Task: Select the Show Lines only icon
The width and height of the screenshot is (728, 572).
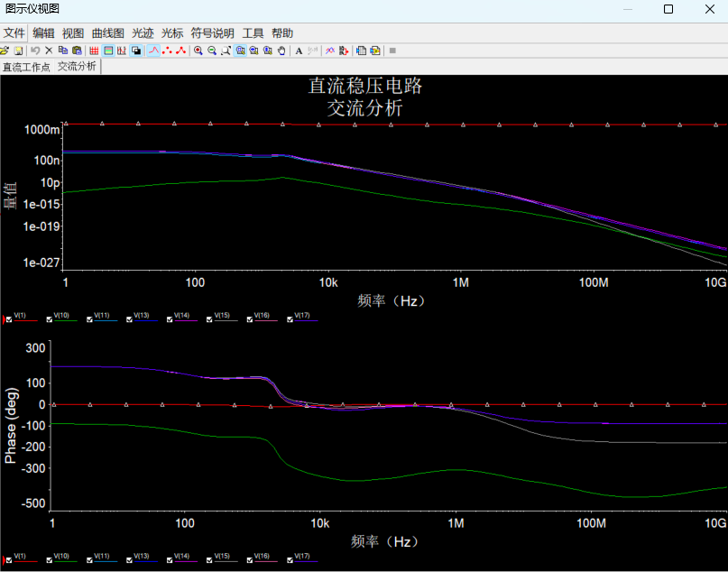Action: [153, 51]
